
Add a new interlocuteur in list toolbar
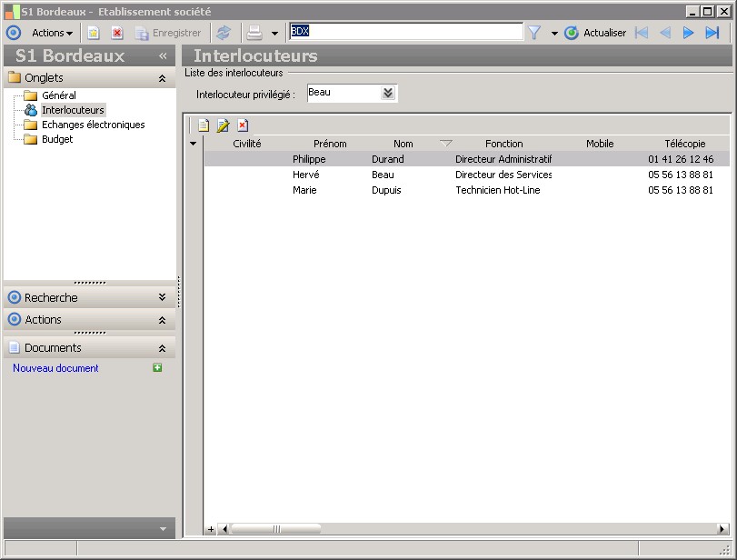[x=204, y=125]
